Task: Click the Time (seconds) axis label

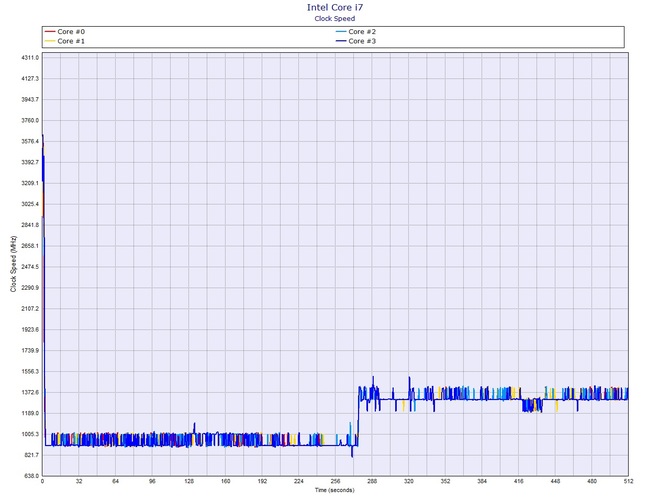Action: [335, 490]
